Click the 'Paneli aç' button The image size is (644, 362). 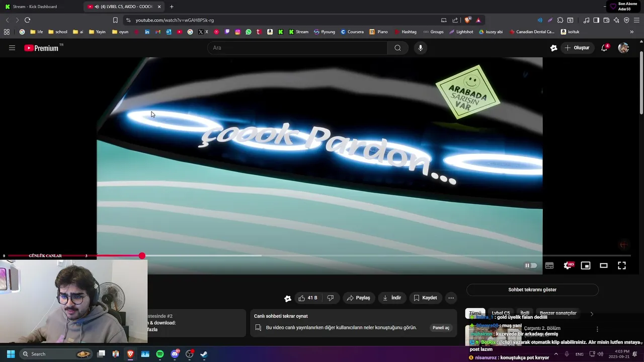(441, 328)
